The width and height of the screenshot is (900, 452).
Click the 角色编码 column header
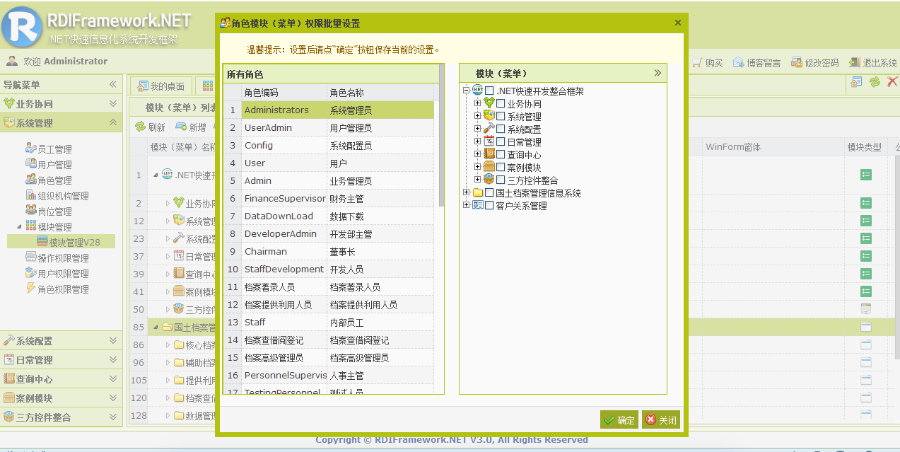[x=284, y=92]
